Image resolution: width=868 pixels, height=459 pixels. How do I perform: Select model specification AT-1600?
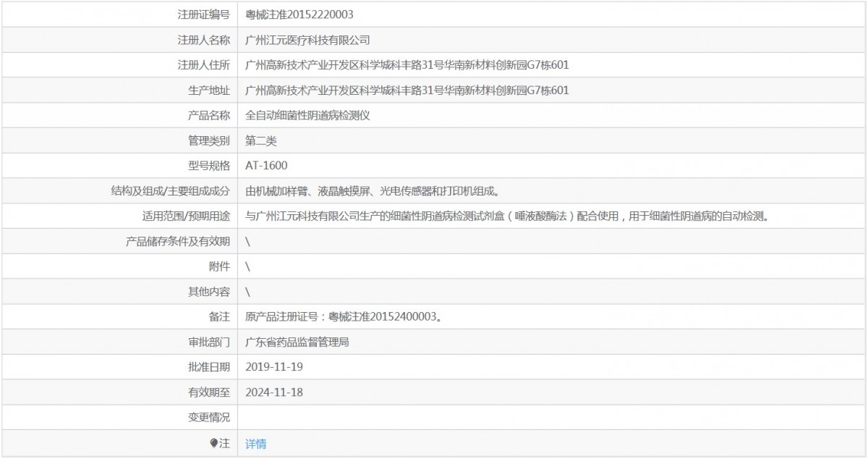[266, 166]
